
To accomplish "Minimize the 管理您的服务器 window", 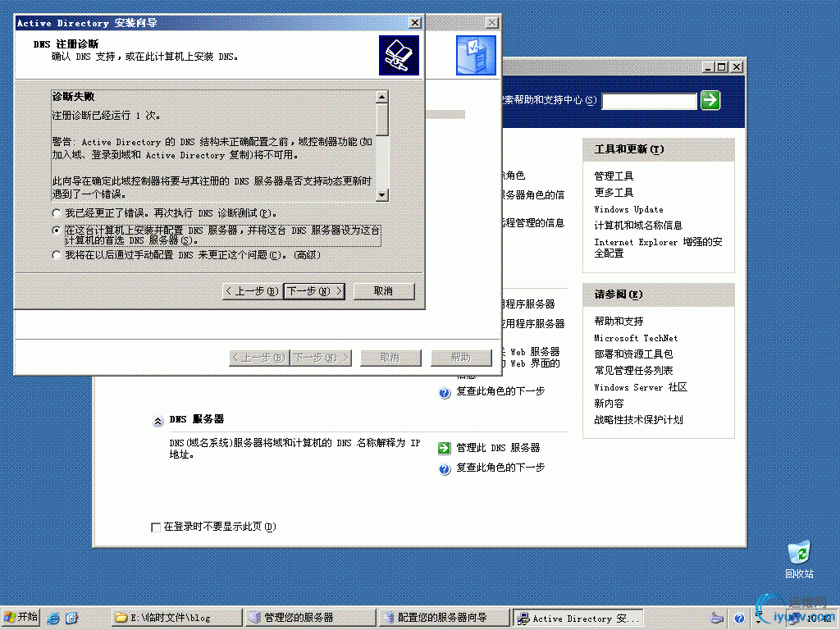I will 708,67.
